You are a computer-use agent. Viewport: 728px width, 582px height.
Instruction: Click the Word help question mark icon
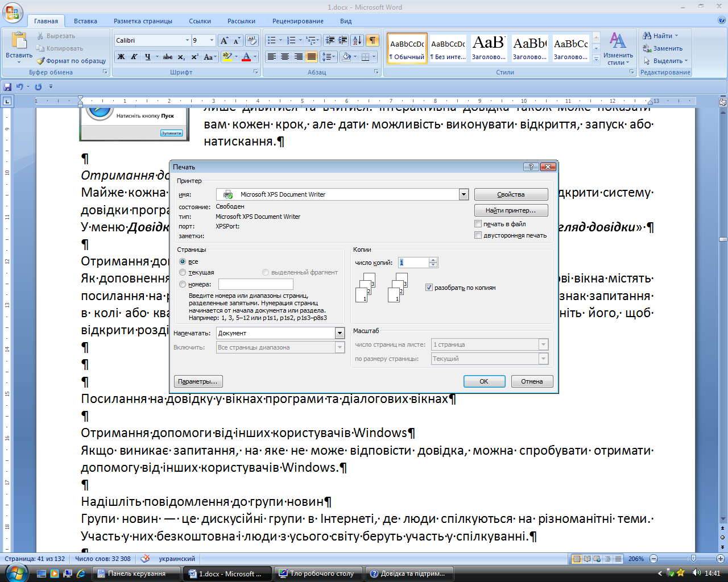[722, 20]
